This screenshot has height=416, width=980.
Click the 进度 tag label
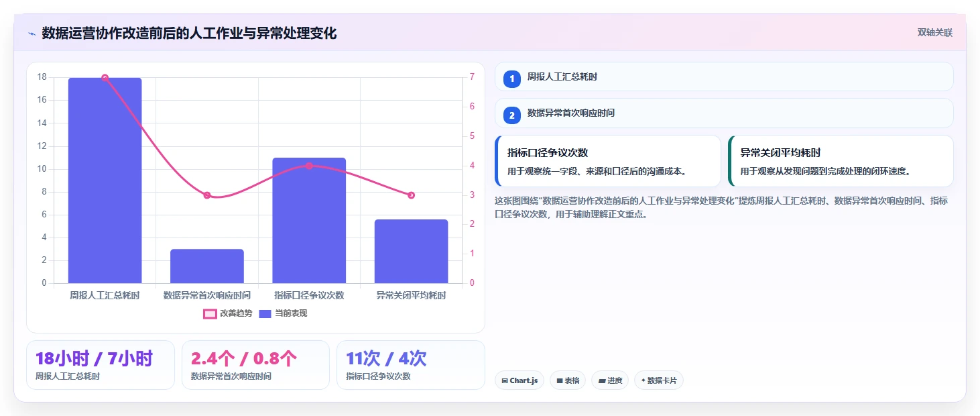pos(615,381)
